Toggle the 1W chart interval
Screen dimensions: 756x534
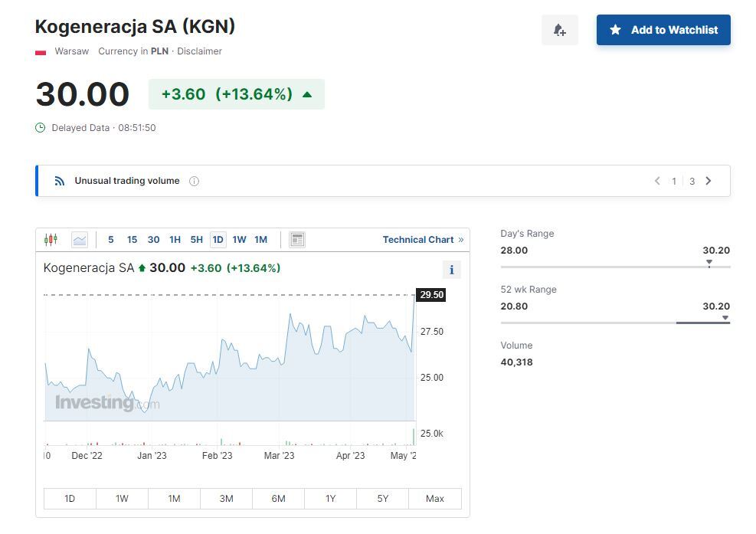(x=239, y=240)
